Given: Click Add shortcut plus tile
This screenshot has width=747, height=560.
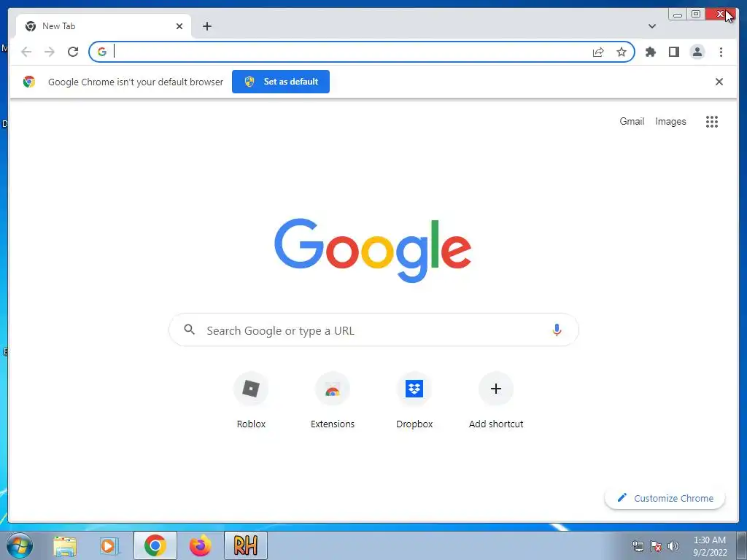Looking at the screenshot, I should 496,402.
